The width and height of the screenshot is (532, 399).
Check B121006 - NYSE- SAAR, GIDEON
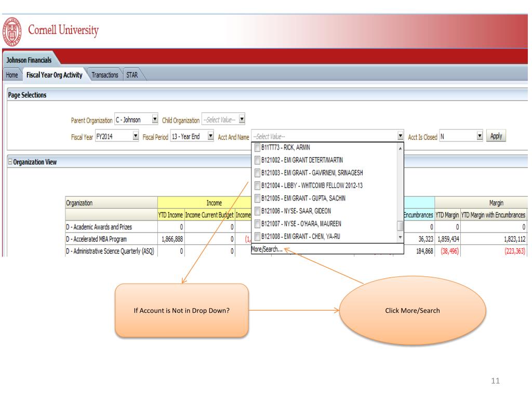257,211
